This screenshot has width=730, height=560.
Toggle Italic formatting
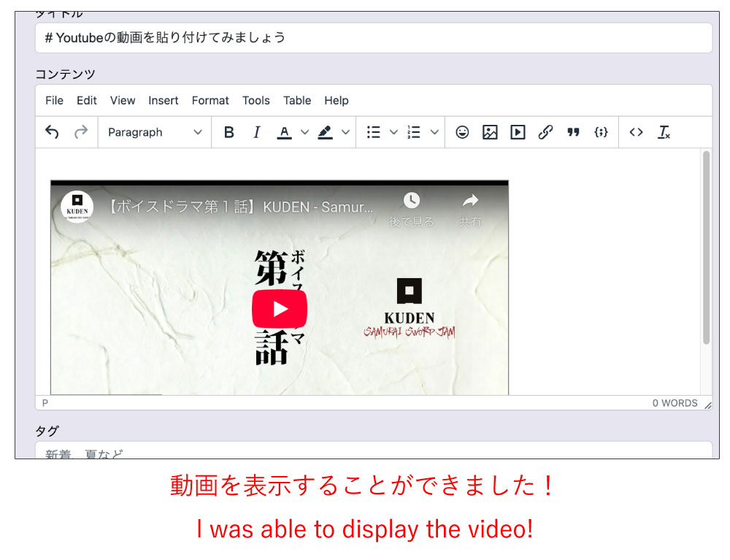click(x=256, y=132)
